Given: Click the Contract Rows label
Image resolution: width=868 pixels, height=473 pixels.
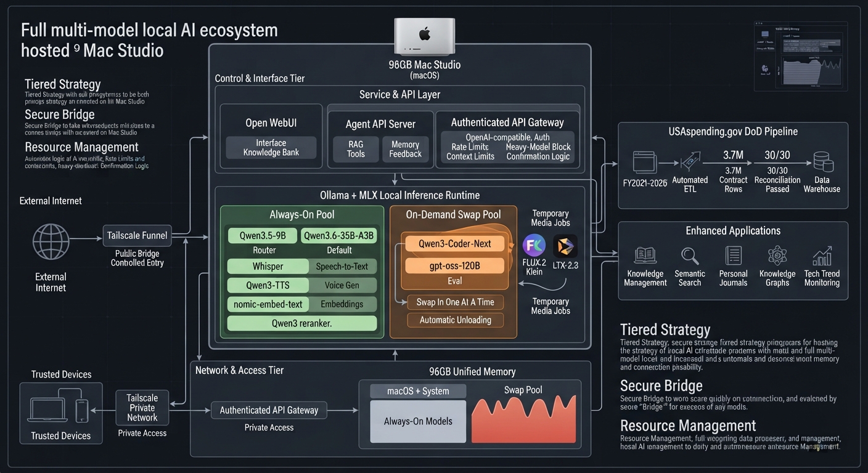Looking at the screenshot, I should click(x=733, y=184).
